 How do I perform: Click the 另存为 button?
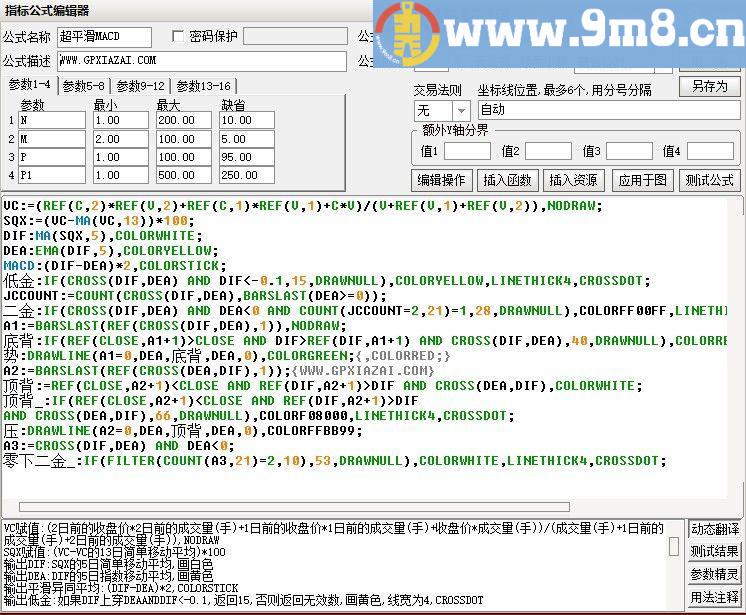709,87
